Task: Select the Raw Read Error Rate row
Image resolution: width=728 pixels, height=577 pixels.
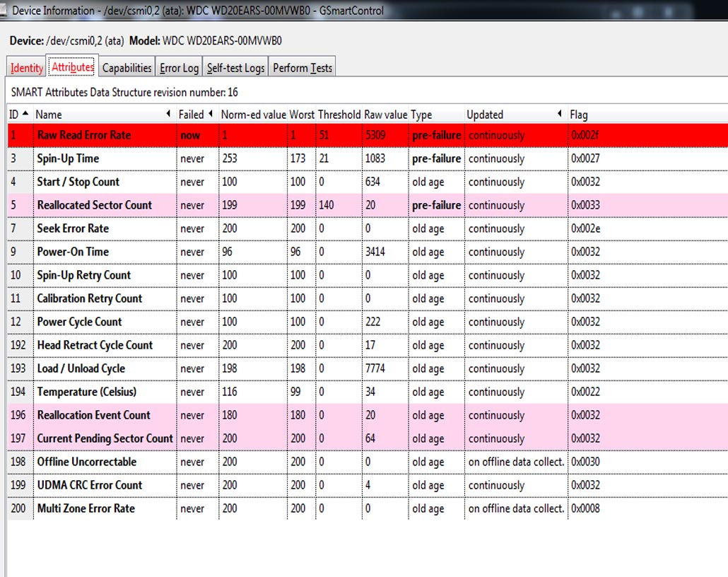Action: [x=368, y=135]
